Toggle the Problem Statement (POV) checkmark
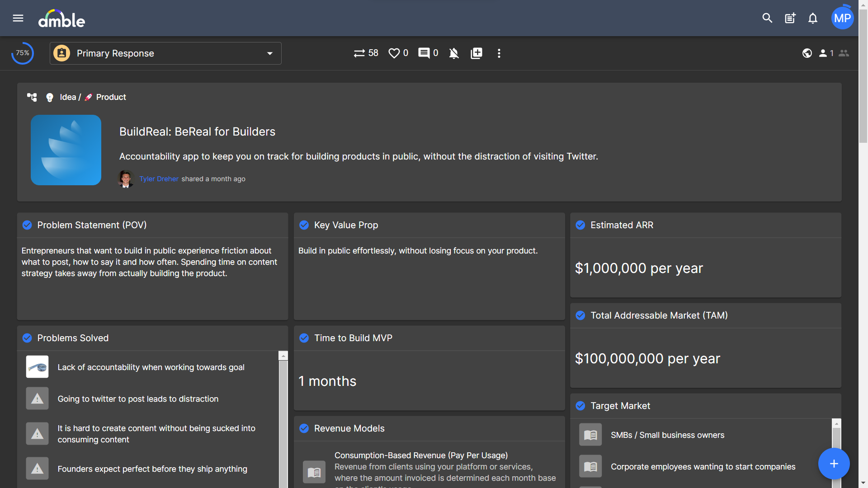 [x=27, y=225]
